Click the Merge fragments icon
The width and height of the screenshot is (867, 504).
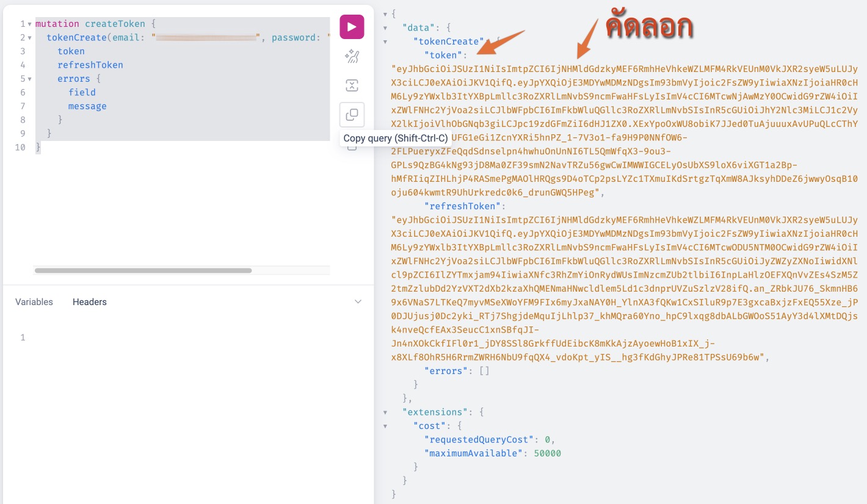point(352,85)
